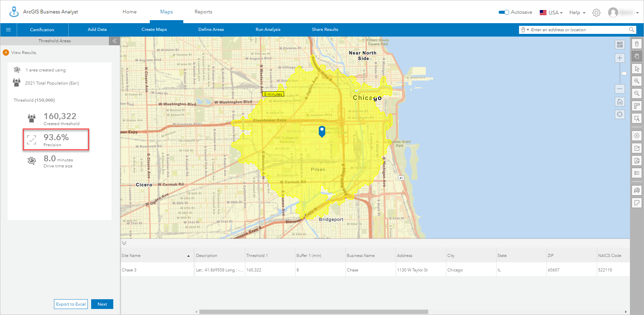This screenshot has height=315, width=644.
Task: Return map to home extent
Action: pyautogui.click(x=620, y=102)
